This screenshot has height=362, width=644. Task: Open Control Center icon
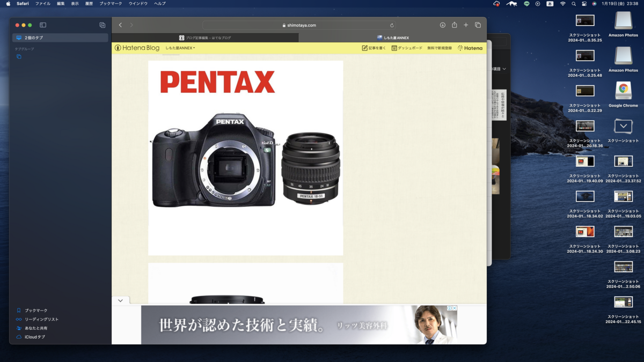click(584, 4)
